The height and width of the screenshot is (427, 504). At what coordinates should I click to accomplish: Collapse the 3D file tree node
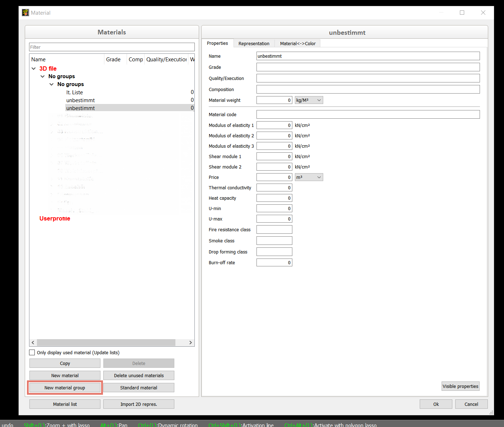(34, 68)
